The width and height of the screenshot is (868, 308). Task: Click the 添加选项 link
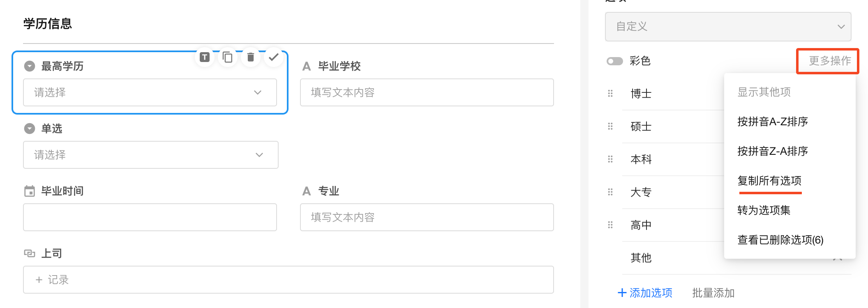pyautogui.click(x=645, y=293)
